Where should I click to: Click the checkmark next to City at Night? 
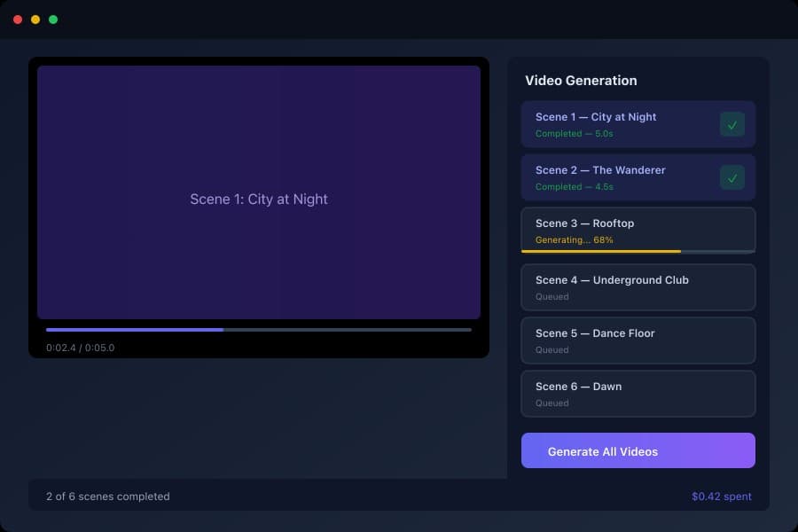click(x=732, y=125)
